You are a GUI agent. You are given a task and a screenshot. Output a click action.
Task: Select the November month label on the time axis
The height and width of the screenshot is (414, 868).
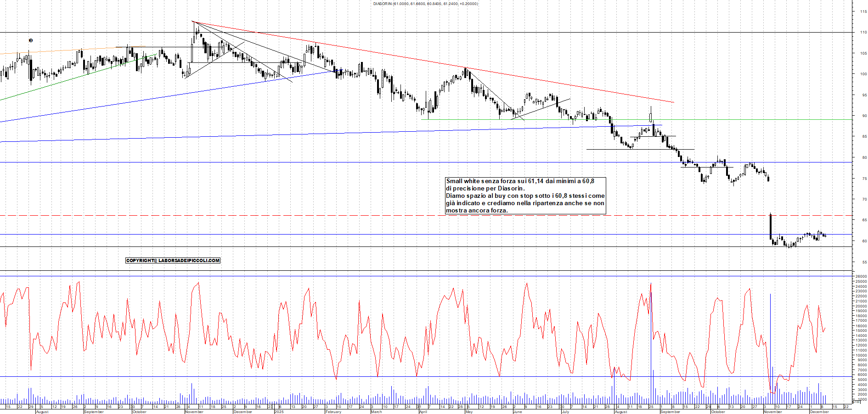click(x=194, y=412)
